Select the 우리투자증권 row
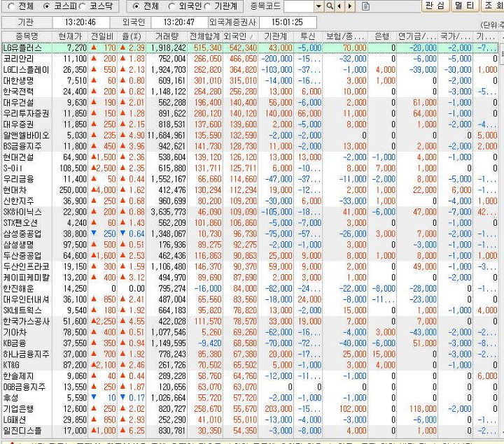504x444 pixels. [250, 113]
